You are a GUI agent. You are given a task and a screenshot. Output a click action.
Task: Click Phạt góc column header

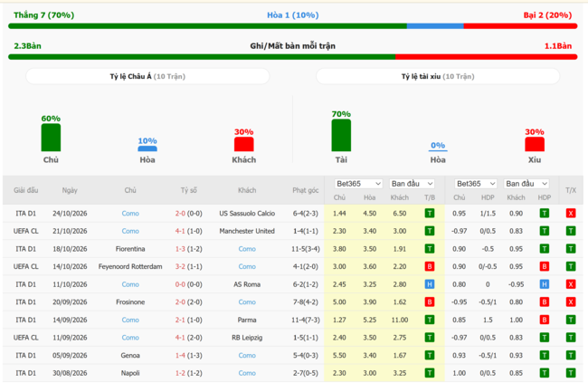305,190
